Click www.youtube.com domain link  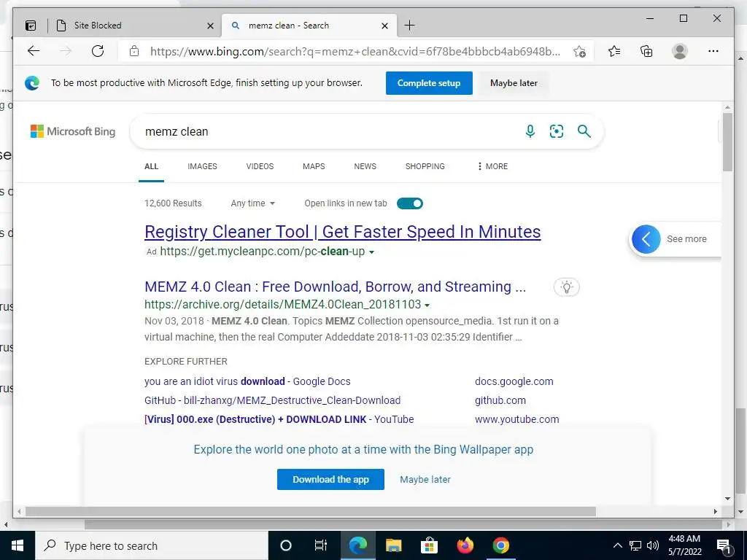[x=517, y=419]
